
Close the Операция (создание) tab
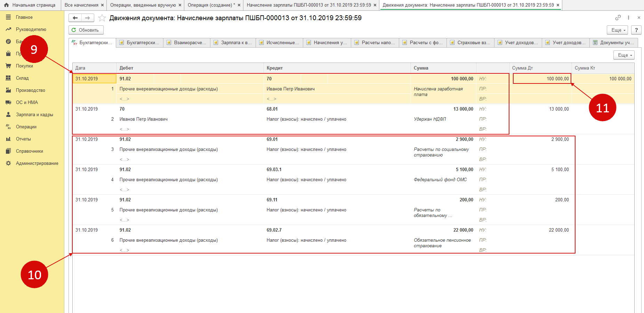pyautogui.click(x=239, y=5)
